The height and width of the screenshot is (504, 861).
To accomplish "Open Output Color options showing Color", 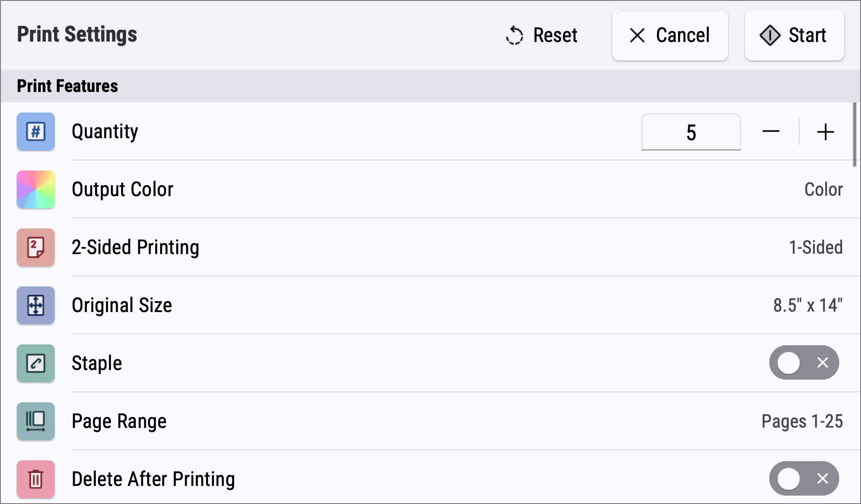I will tap(823, 189).
